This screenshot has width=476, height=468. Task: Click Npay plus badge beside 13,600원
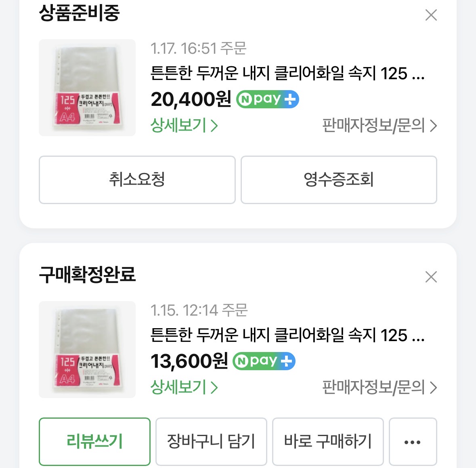[x=264, y=361]
